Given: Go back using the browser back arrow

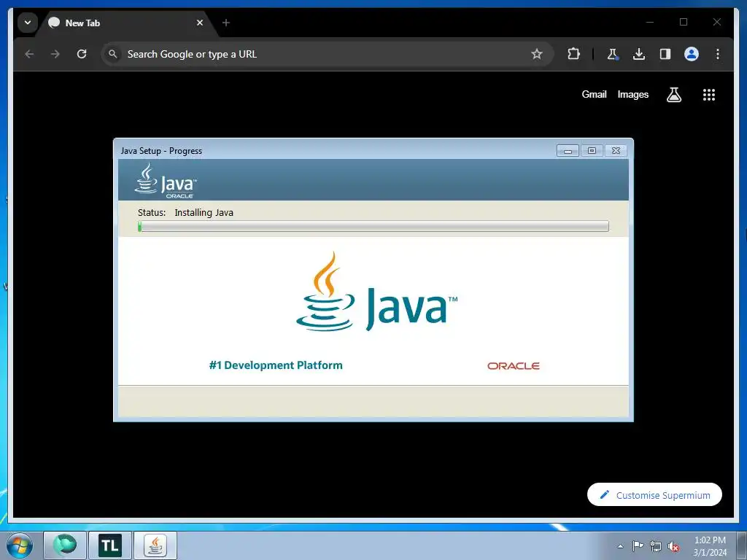Looking at the screenshot, I should [x=29, y=54].
